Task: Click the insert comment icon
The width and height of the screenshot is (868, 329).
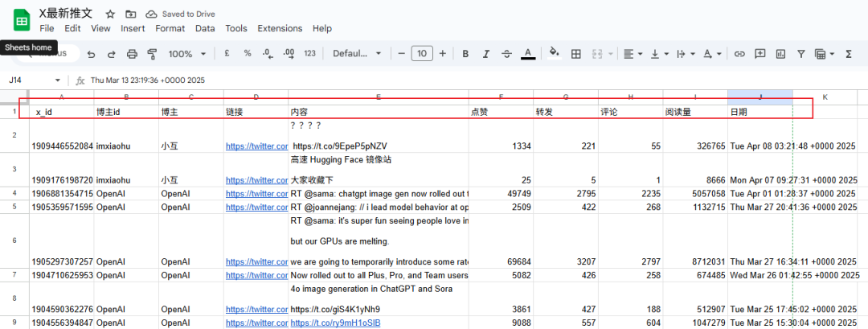Action: point(760,54)
